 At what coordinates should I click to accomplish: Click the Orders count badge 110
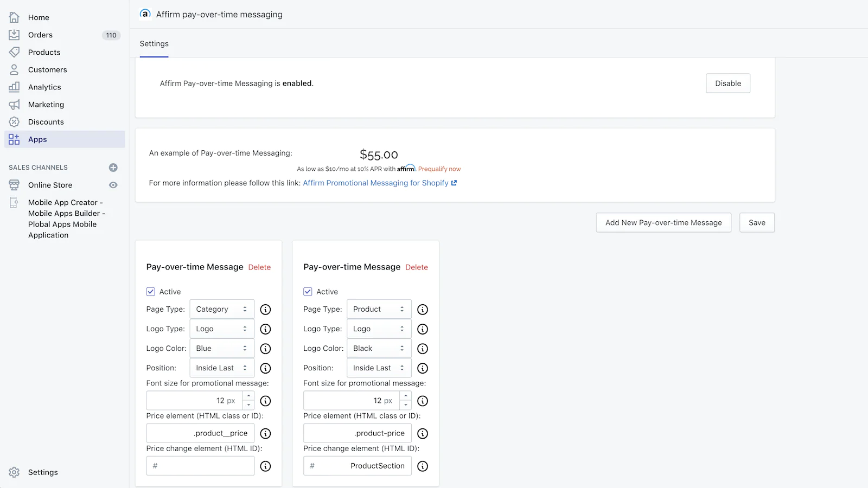click(x=111, y=35)
